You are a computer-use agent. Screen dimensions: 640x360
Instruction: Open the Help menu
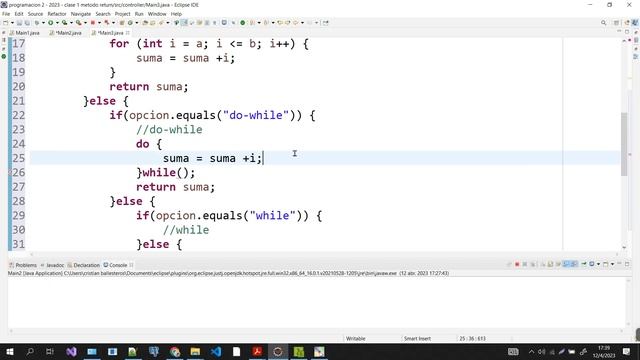click(176, 14)
